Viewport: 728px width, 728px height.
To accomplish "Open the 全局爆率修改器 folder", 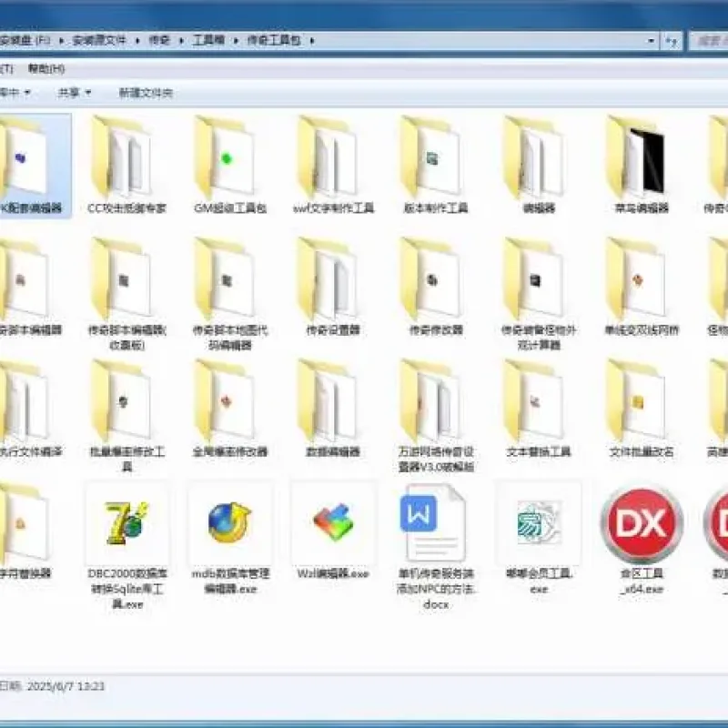I will [230, 409].
